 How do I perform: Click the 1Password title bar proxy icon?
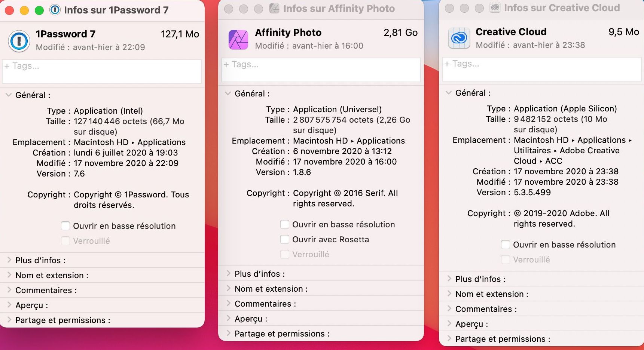click(55, 10)
